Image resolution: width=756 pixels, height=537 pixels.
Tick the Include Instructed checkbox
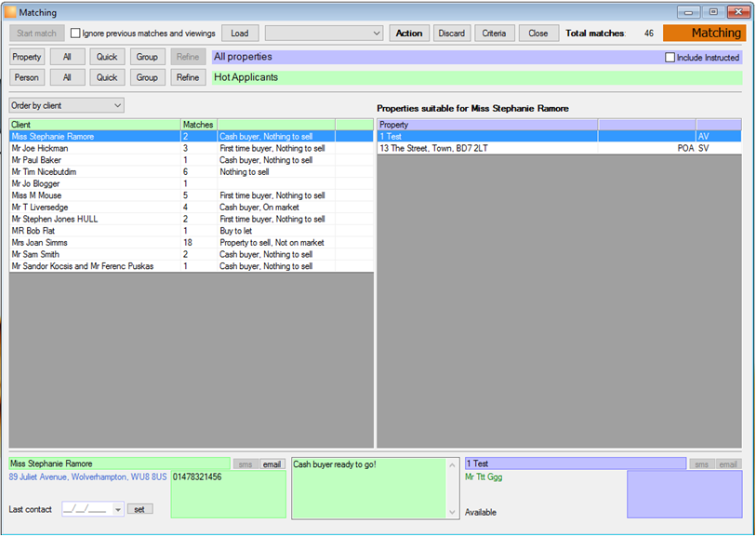click(670, 57)
